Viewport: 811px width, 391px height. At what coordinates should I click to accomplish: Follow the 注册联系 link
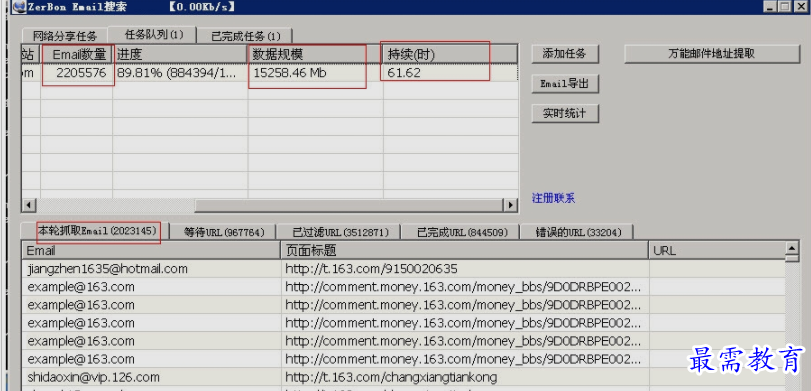pos(553,198)
